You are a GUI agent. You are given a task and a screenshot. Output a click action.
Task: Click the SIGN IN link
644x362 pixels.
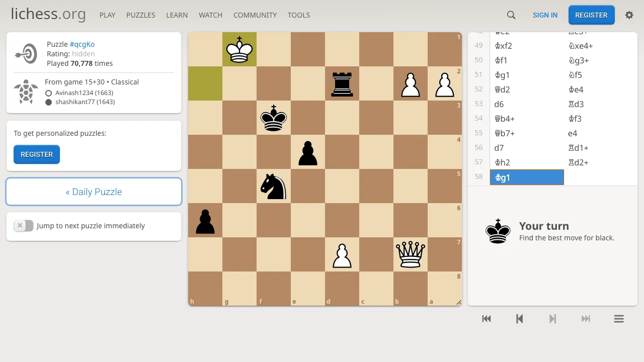[x=545, y=15]
